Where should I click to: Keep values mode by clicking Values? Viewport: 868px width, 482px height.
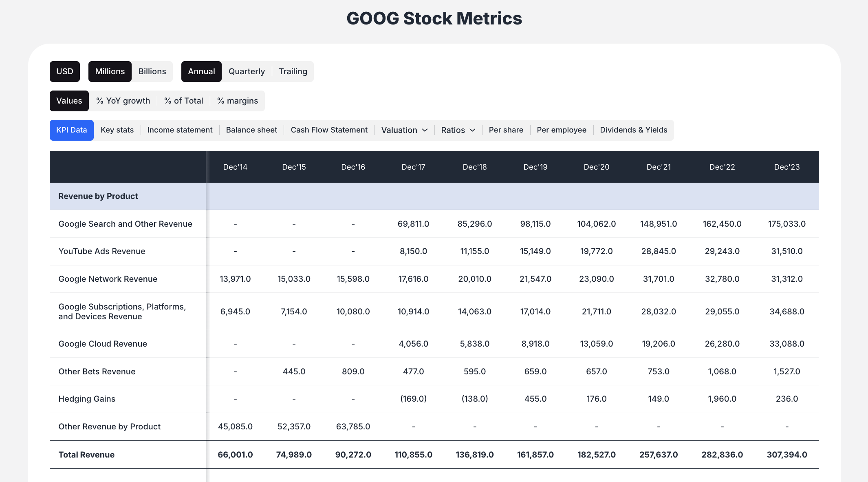(69, 101)
